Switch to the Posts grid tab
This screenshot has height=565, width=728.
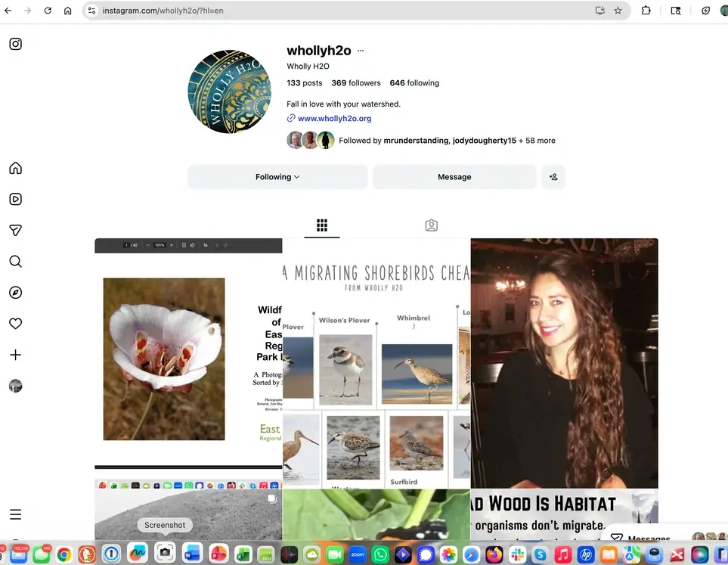322,225
